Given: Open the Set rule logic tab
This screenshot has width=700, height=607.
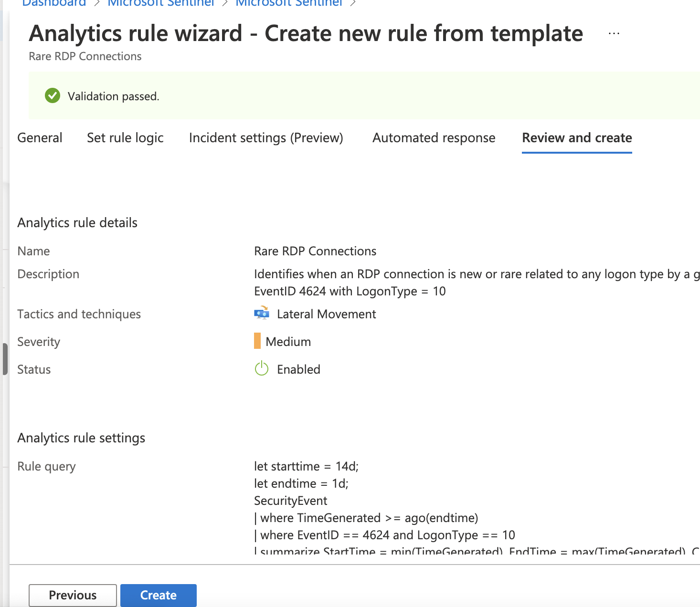Looking at the screenshot, I should point(125,138).
